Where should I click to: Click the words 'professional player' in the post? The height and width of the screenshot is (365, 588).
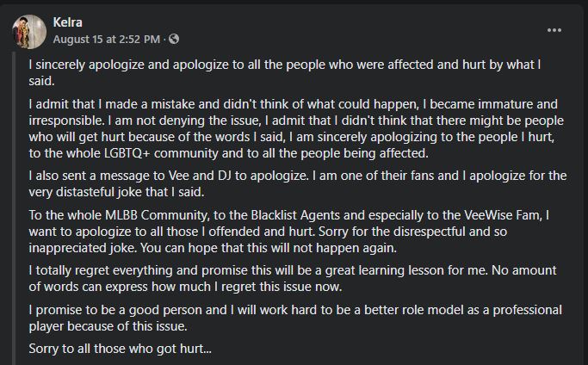(x=528, y=310)
